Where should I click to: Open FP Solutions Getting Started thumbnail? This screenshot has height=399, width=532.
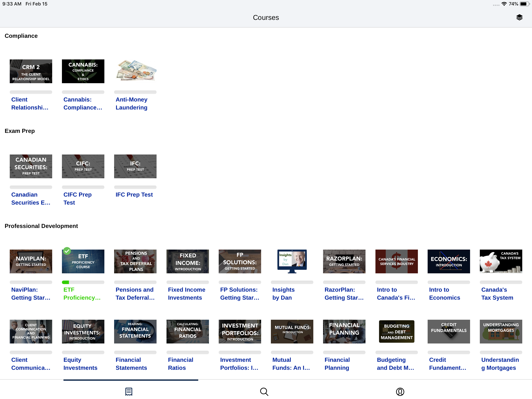point(240,261)
